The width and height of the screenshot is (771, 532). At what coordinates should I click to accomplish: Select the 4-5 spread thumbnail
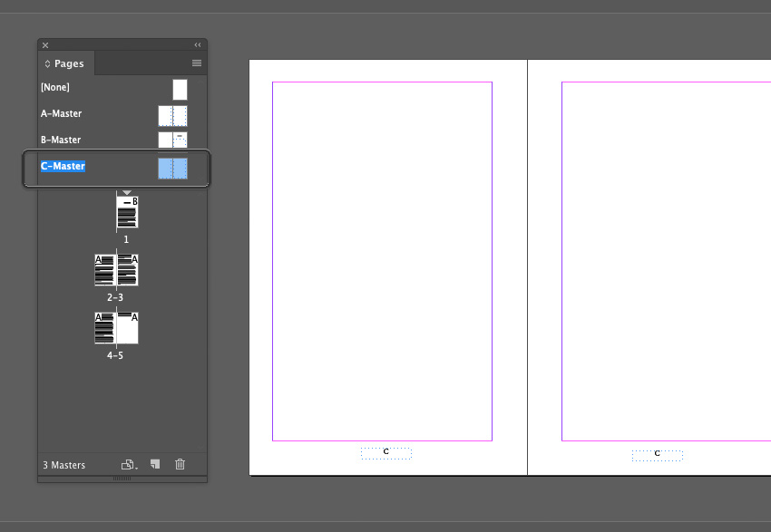[114, 327]
